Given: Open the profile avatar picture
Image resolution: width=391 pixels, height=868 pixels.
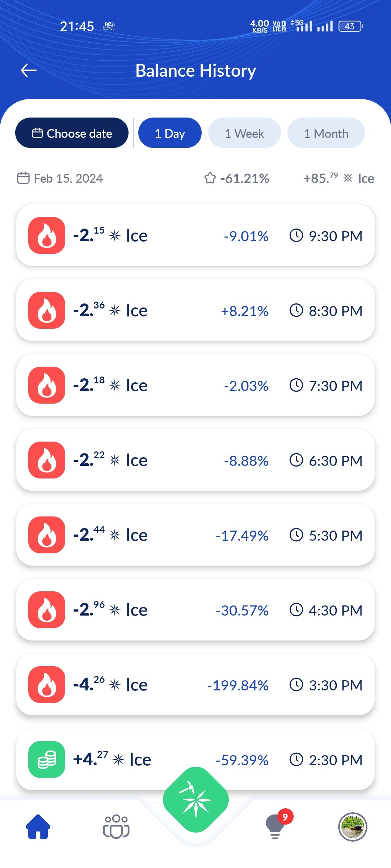Looking at the screenshot, I should [353, 827].
